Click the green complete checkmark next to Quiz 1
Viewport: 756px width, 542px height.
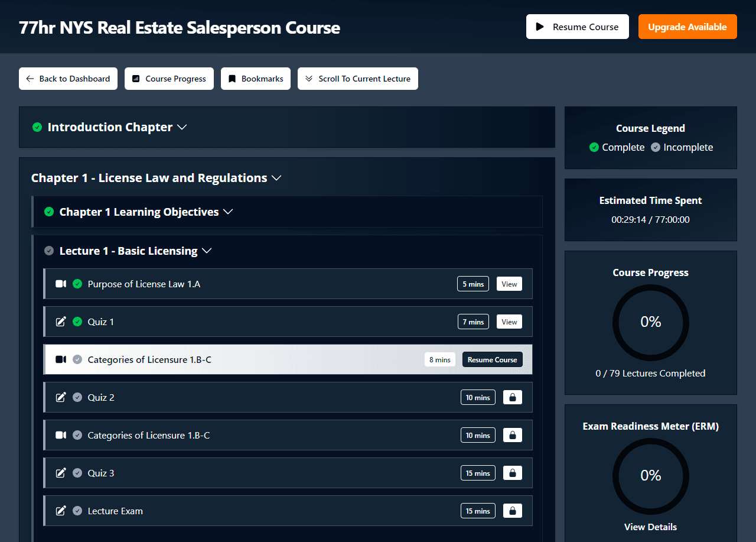(x=77, y=322)
